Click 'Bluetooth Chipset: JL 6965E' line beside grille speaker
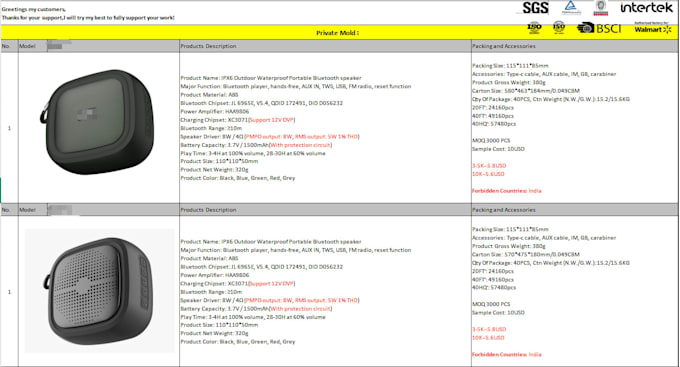Image resolution: width=680 pixels, height=367 pixels. tap(262, 267)
